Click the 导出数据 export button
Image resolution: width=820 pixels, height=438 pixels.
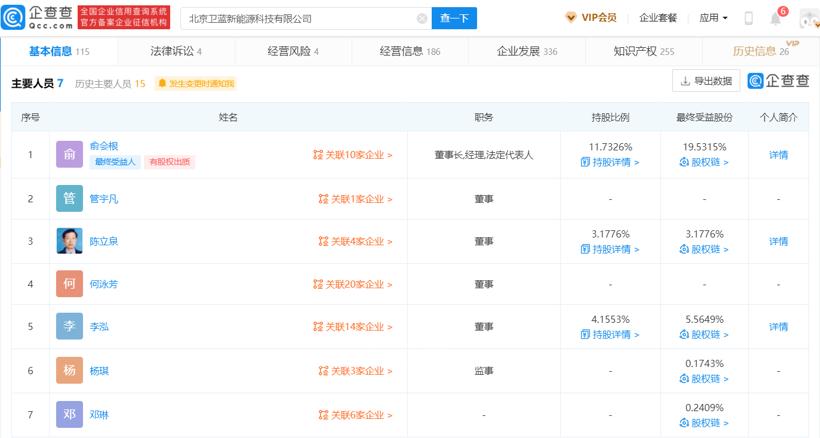[x=706, y=81]
